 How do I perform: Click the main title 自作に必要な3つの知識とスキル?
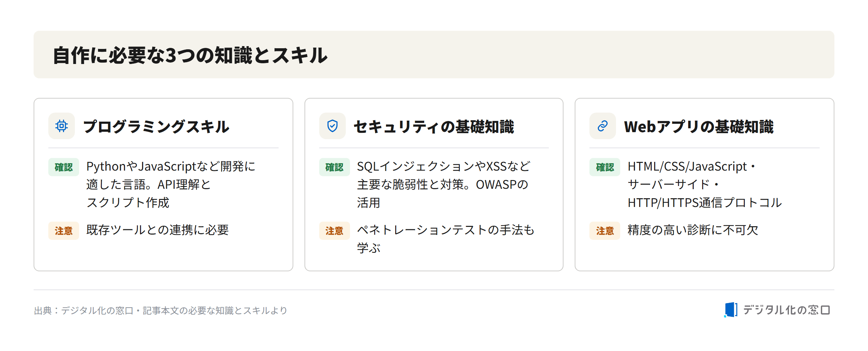pos(190,55)
